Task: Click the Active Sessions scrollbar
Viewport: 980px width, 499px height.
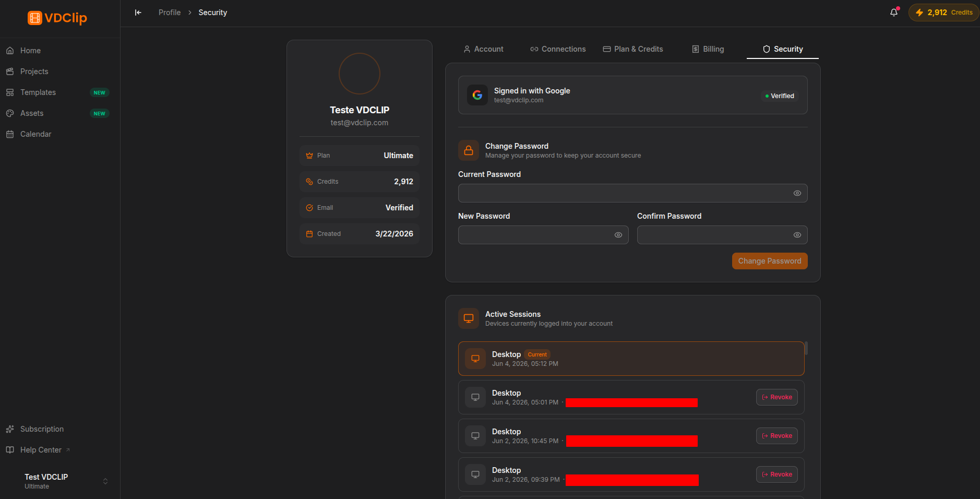Action: [x=806, y=348]
